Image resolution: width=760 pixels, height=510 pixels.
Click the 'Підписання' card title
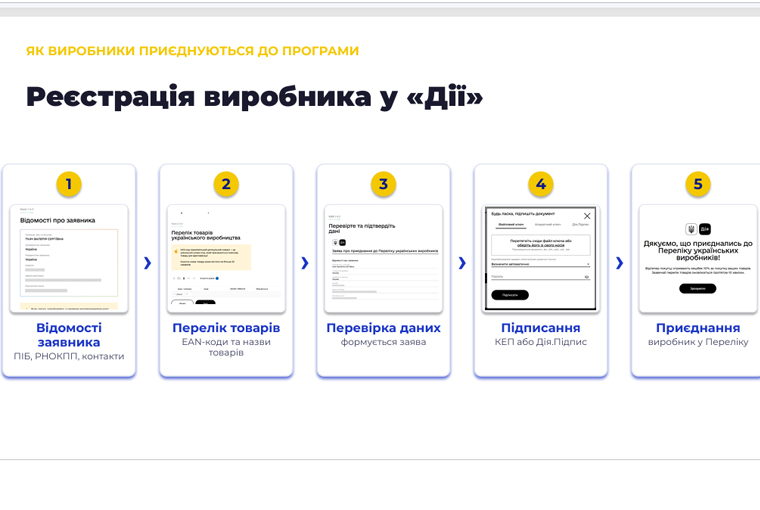coord(540,328)
